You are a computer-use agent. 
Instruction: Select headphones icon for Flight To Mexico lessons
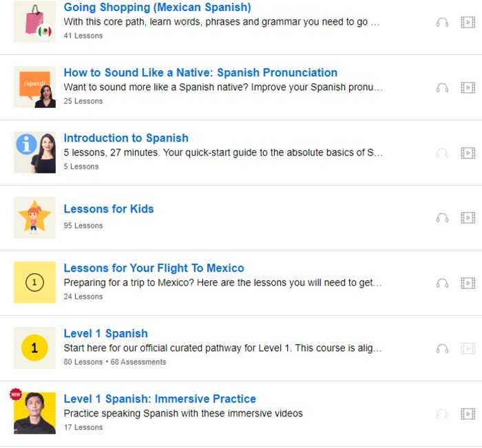point(442,284)
